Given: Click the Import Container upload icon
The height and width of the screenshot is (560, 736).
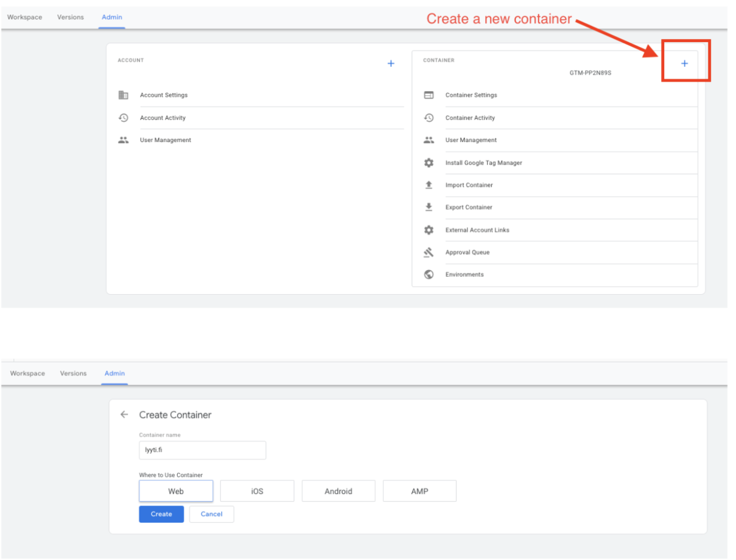Looking at the screenshot, I should (x=429, y=185).
